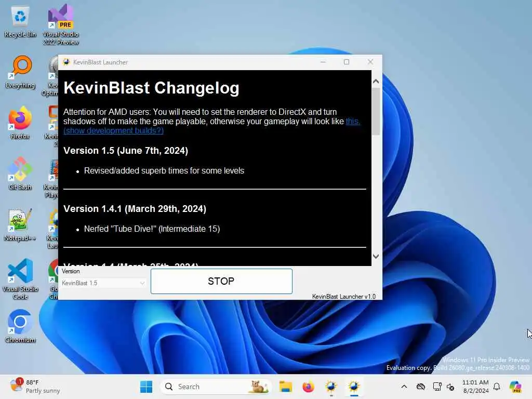
Task: Select the 'Version 1.4.1 (March 29th, 2024)' heading
Action: coord(135,209)
